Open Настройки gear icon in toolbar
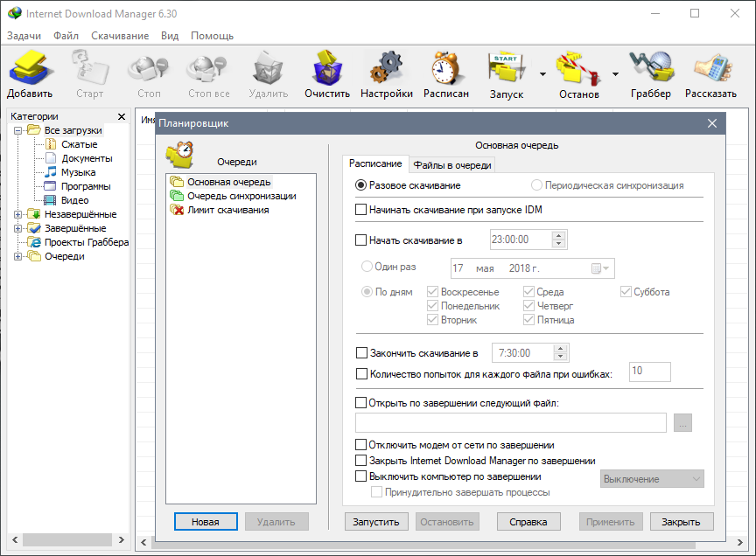 click(386, 68)
